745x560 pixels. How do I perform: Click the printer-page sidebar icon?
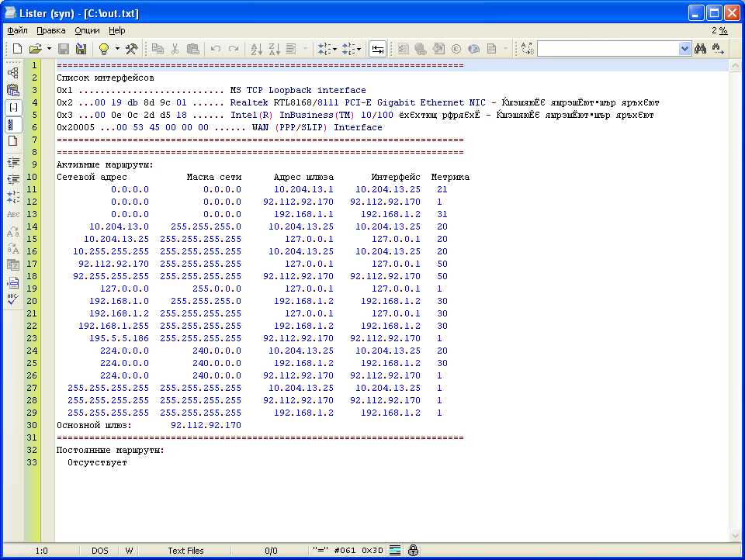13,282
